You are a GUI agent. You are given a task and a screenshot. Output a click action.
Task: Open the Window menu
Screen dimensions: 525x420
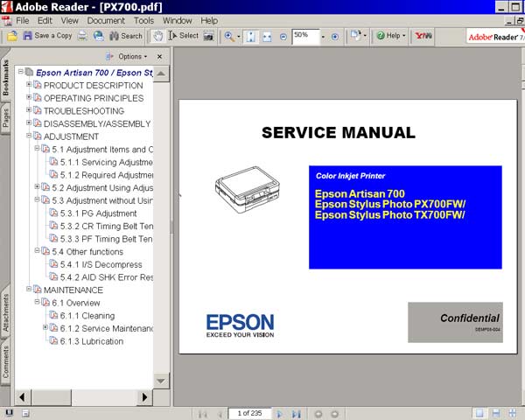point(177,21)
